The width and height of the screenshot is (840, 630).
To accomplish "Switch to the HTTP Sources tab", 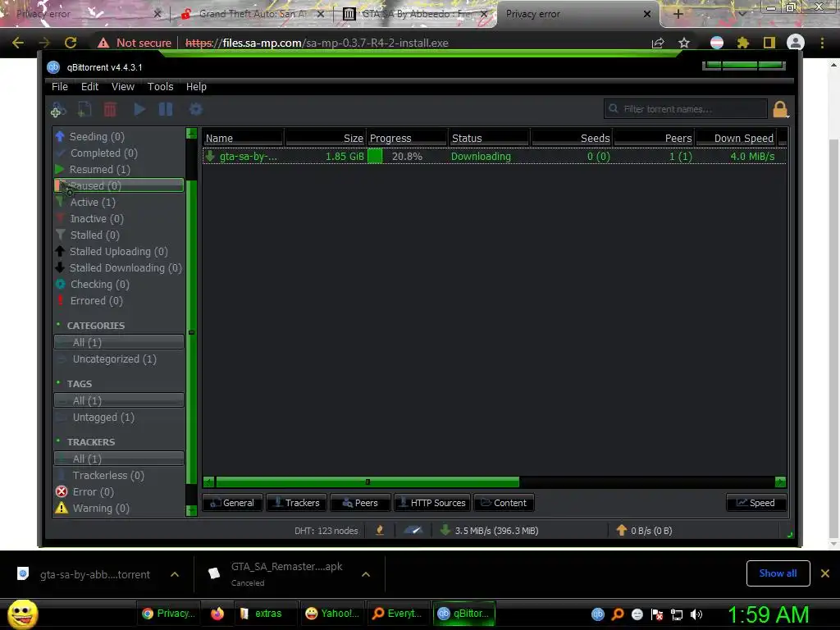I will (432, 503).
